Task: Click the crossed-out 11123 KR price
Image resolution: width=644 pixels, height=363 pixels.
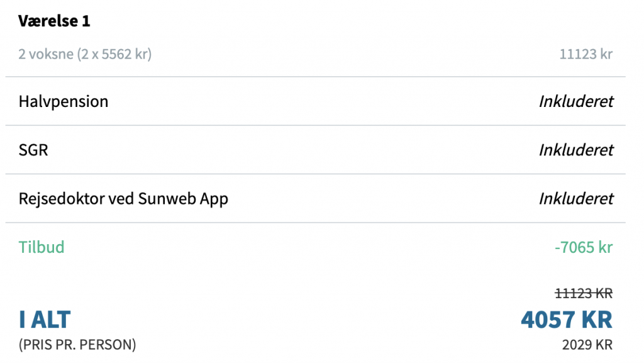Action: coord(584,293)
